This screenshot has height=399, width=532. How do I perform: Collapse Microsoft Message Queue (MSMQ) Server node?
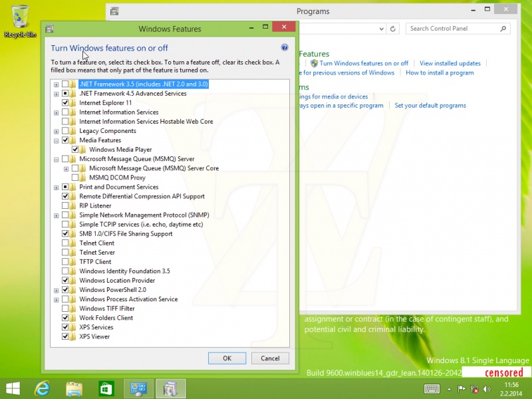pos(57,159)
